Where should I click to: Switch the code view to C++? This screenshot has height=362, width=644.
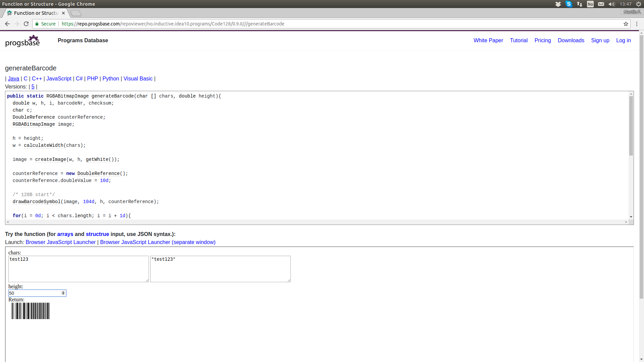[37, 79]
